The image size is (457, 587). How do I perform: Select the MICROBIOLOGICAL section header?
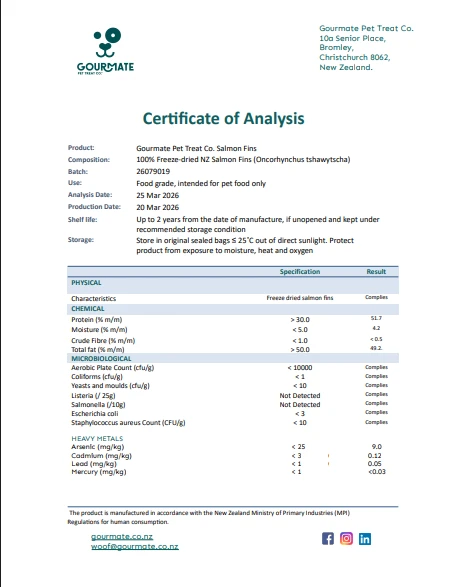pos(101,359)
